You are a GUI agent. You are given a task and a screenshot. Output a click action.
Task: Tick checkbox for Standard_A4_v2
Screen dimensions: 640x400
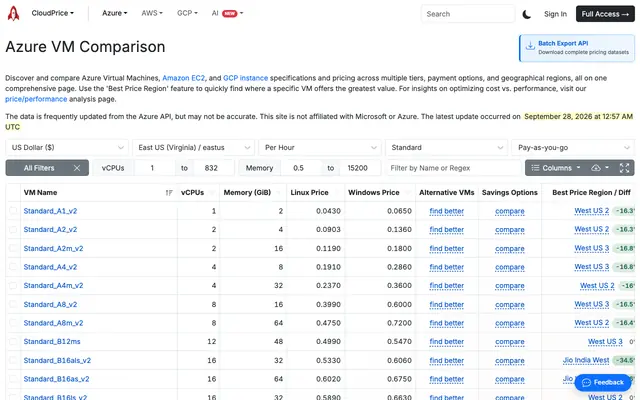tap(13, 267)
